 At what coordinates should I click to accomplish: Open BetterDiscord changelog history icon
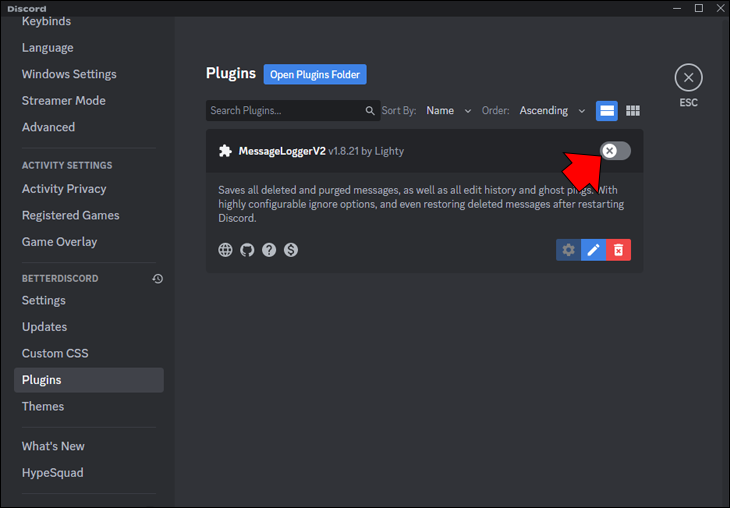158,278
